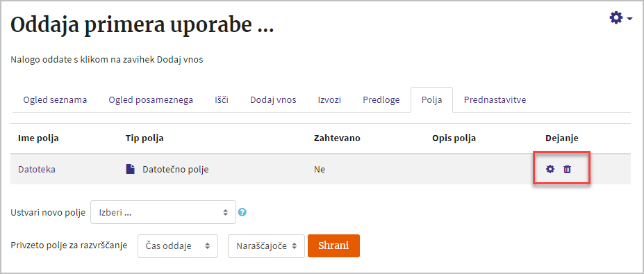Select the Predloge tab
644x274 pixels.
pyautogui.click(x=381, y=100)
